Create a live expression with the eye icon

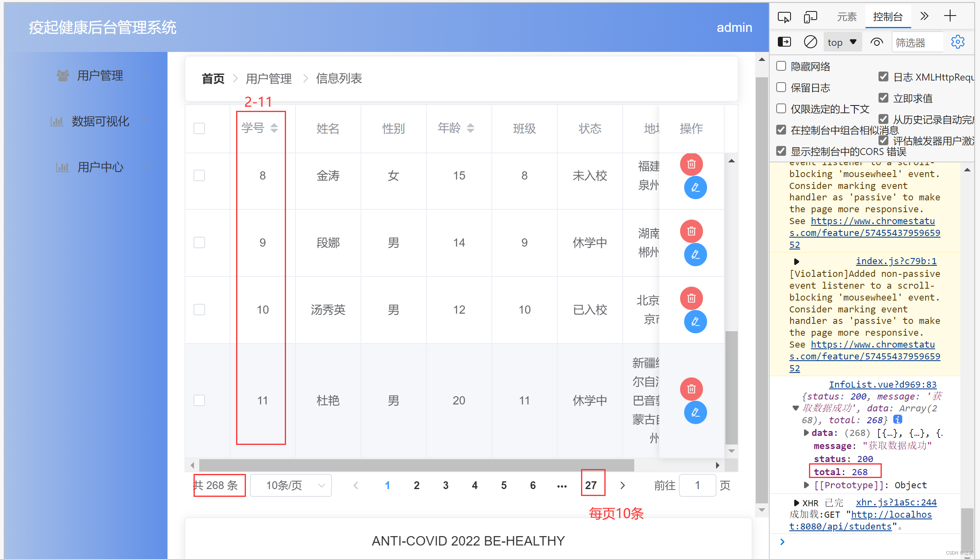876,42
